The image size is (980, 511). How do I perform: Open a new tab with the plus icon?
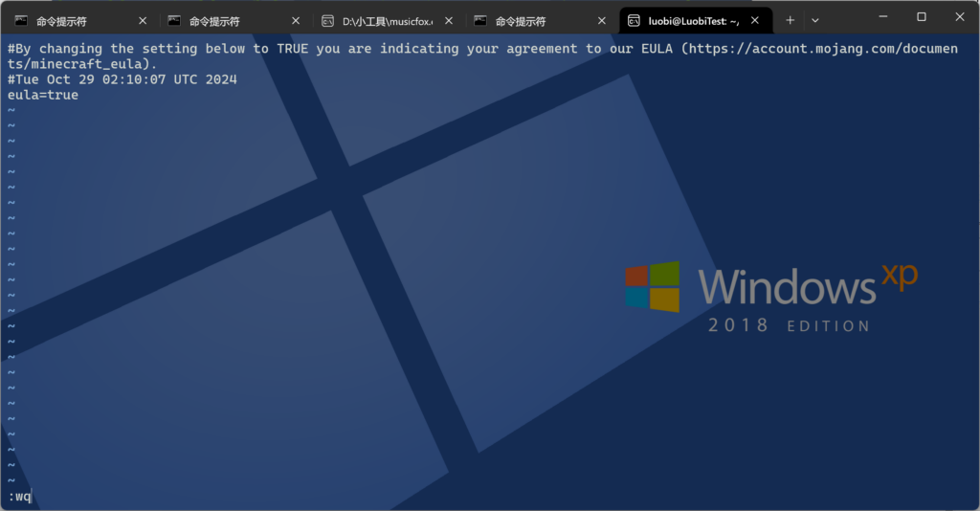point(790,20)
